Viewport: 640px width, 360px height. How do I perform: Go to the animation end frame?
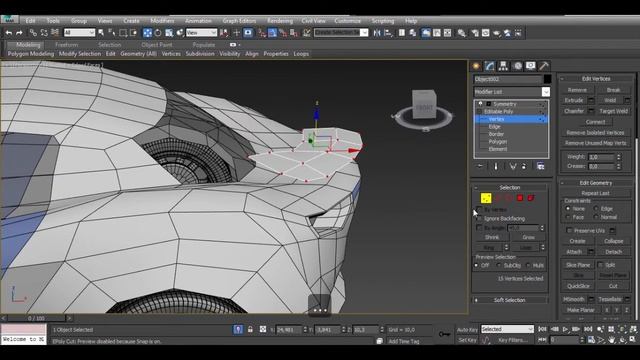[588, 329]
